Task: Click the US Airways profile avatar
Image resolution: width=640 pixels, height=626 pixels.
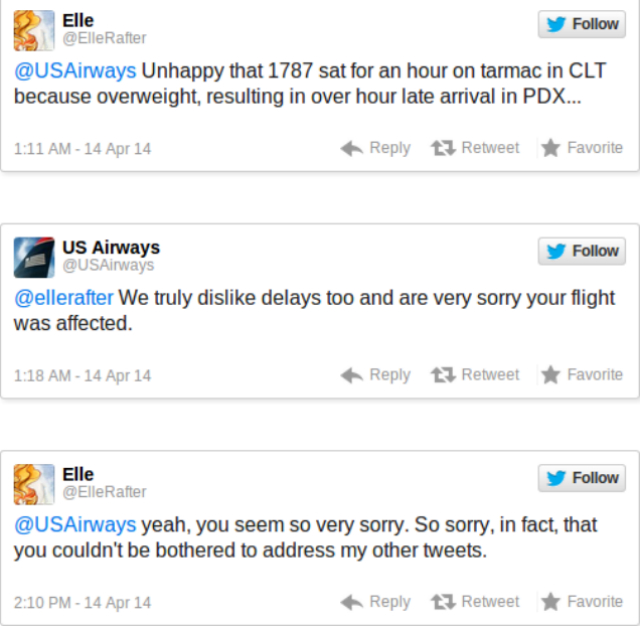Action: [33, 257]
